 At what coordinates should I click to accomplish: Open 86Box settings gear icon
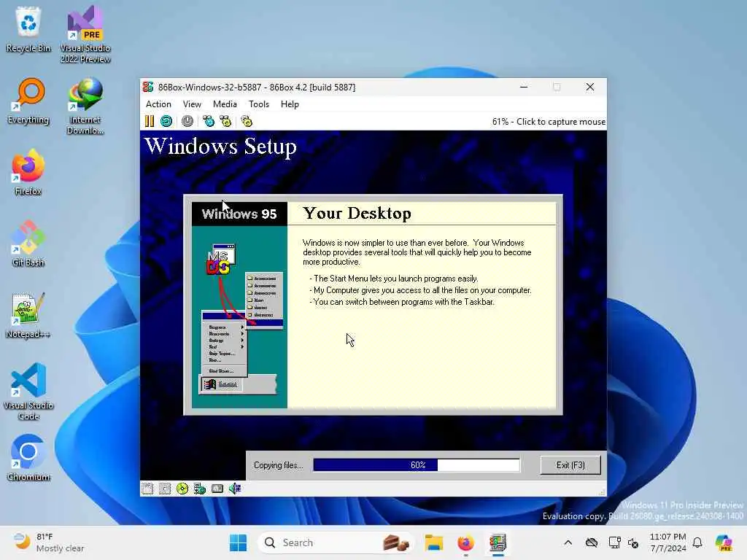[x=247, y=122]
